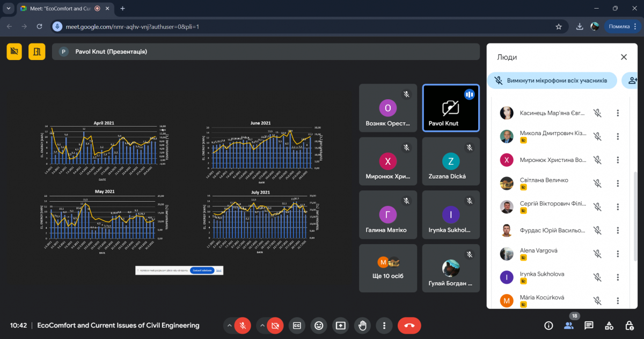Turn on closed captions
The height and width of the screenshot is (339, 644).
[297, 325]
